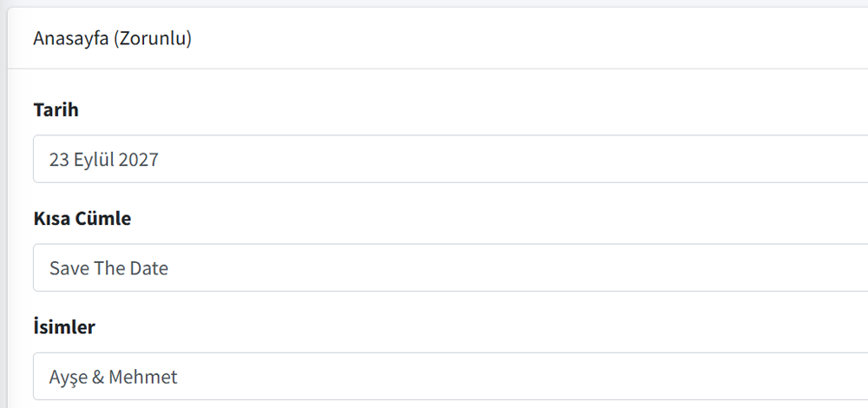Place cursor in "Save The Date" text
The width and height of the screenshot is (868, 408).
[x=108, y=268]
